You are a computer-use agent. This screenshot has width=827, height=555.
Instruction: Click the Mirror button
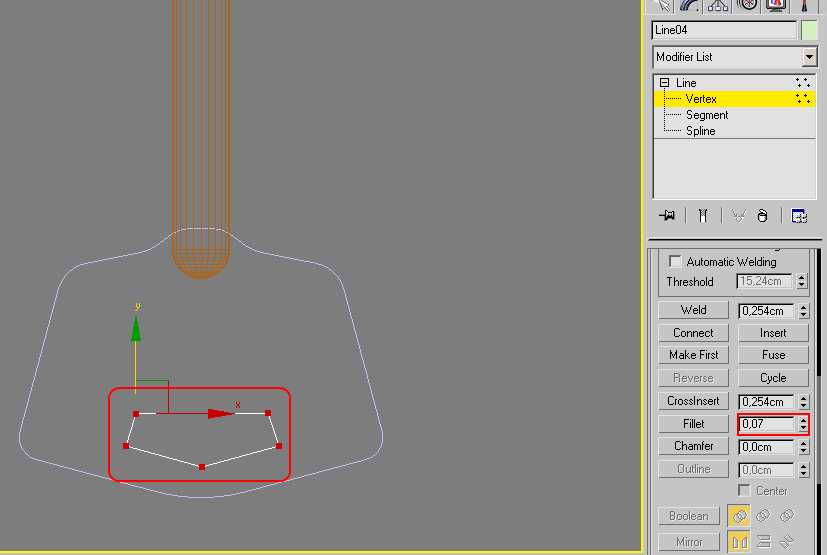click(689, 542)
